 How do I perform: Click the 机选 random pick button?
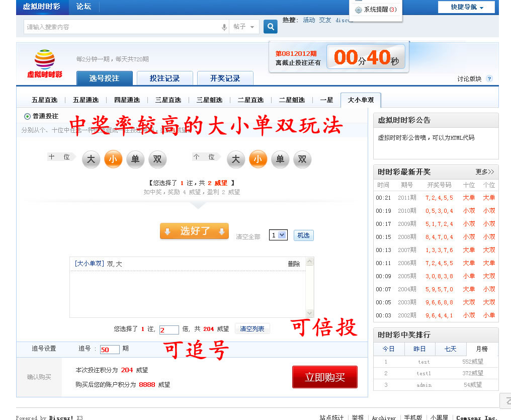(x=303, y=235)
